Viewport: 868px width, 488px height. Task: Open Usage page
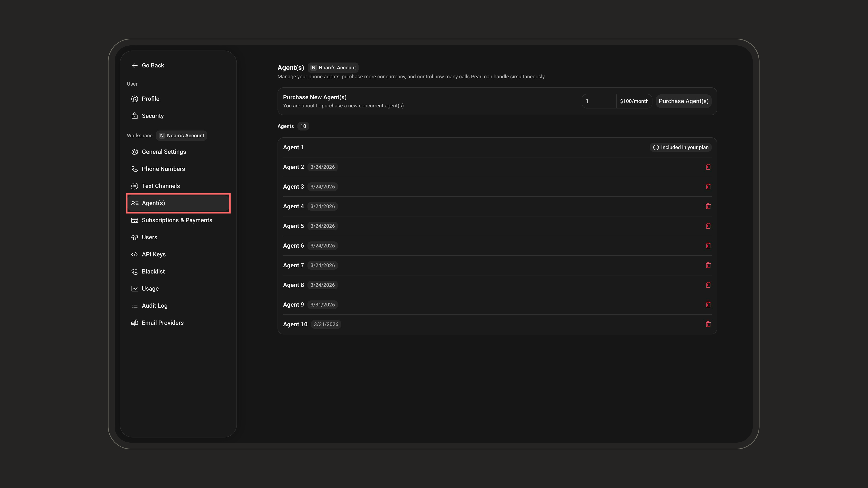[178, 289]
